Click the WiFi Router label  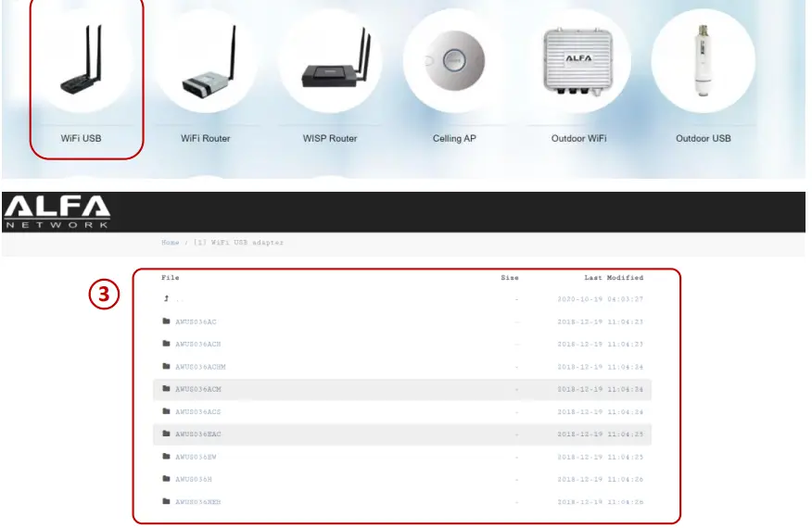[206, 138]
